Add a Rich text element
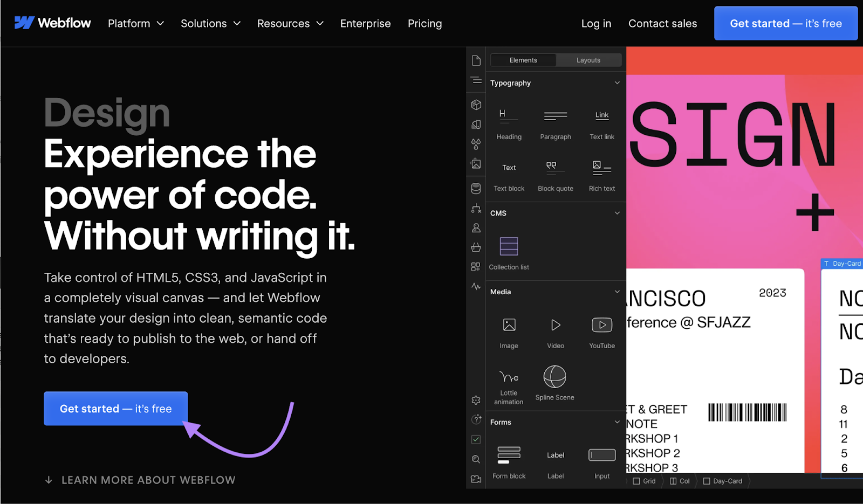Image resolution: width=863 pixels, height=504 pixels. (x=602, y=176)
